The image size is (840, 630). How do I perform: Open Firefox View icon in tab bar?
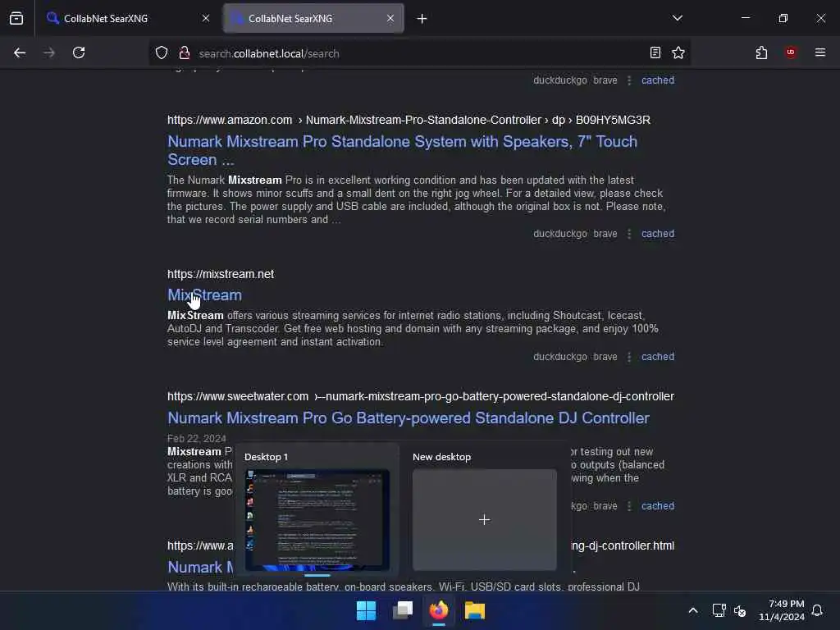(x=16, y=18)
